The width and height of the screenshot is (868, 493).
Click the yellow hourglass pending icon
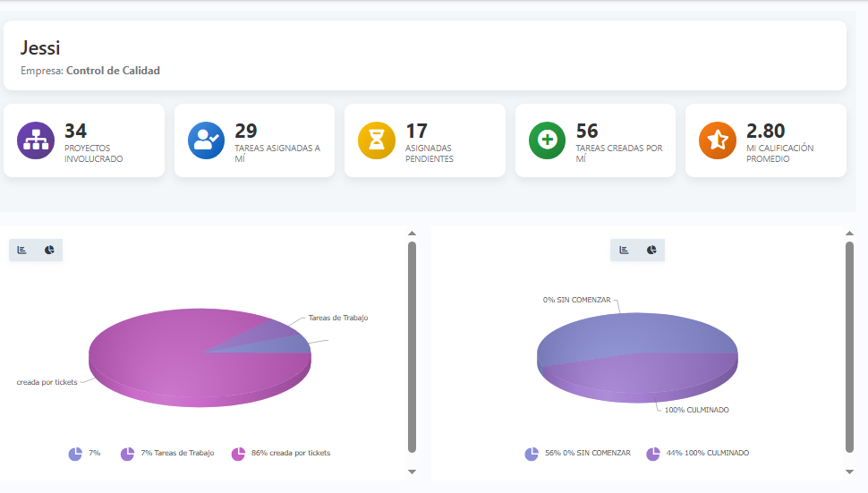click(377, 140)
